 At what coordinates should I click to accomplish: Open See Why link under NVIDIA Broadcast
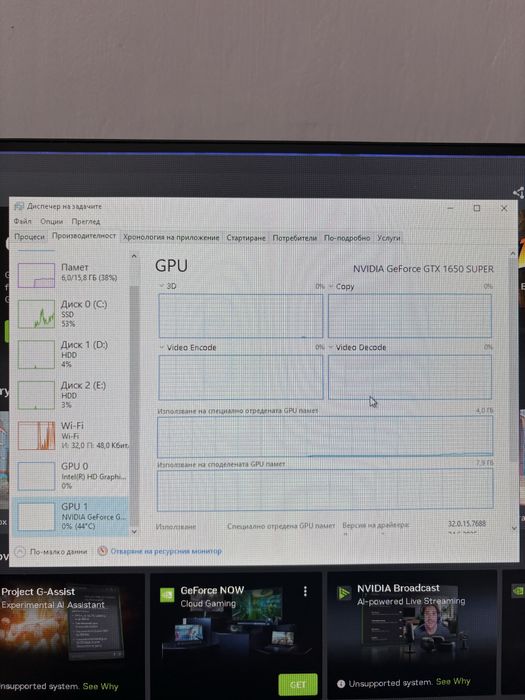(x=453, y=682)
